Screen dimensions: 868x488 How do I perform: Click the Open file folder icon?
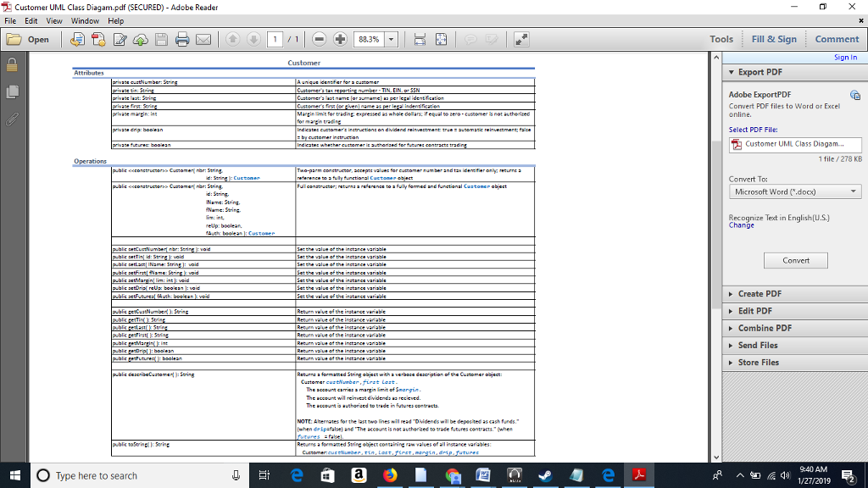[14, 39]
